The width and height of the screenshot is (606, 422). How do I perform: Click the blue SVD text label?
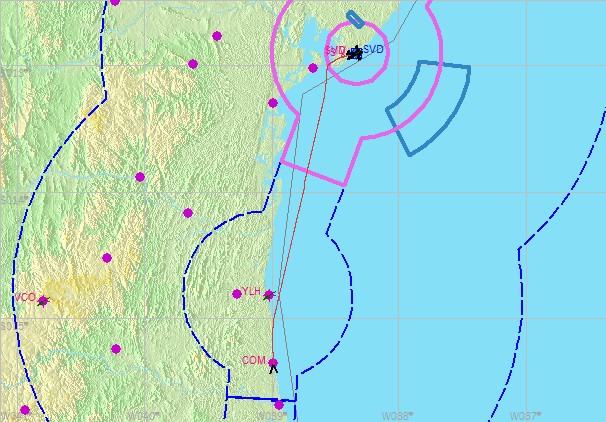tap(373, 49)
